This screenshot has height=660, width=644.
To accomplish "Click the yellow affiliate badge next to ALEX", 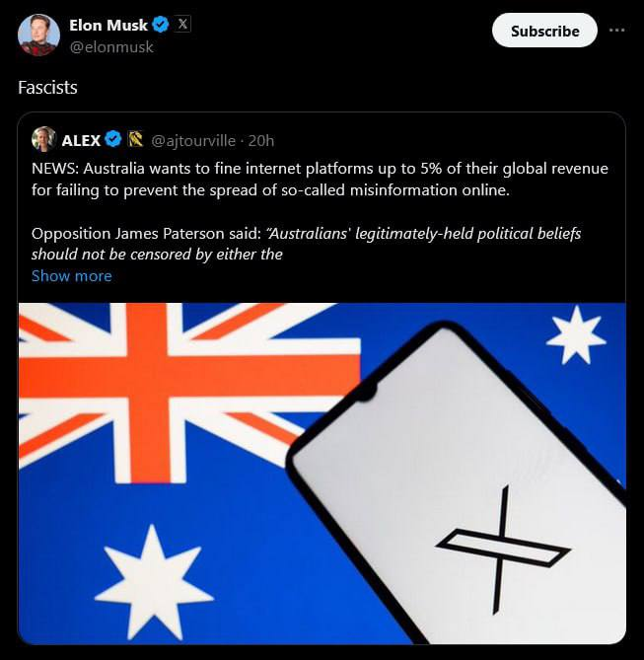I will (x=136, y=140).
